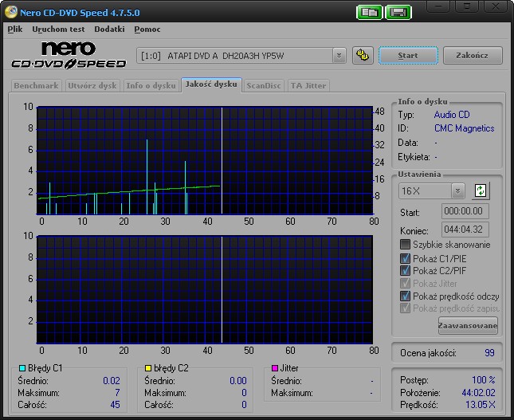
Task: Click the Start time field 000:00.00
Action: click(465, 211)
